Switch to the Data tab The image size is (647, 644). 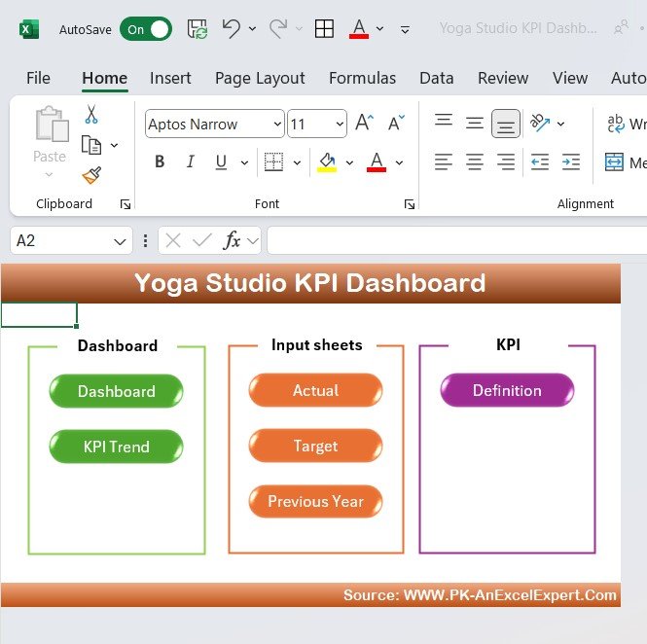pyautogui.click(x=437, y=78)
